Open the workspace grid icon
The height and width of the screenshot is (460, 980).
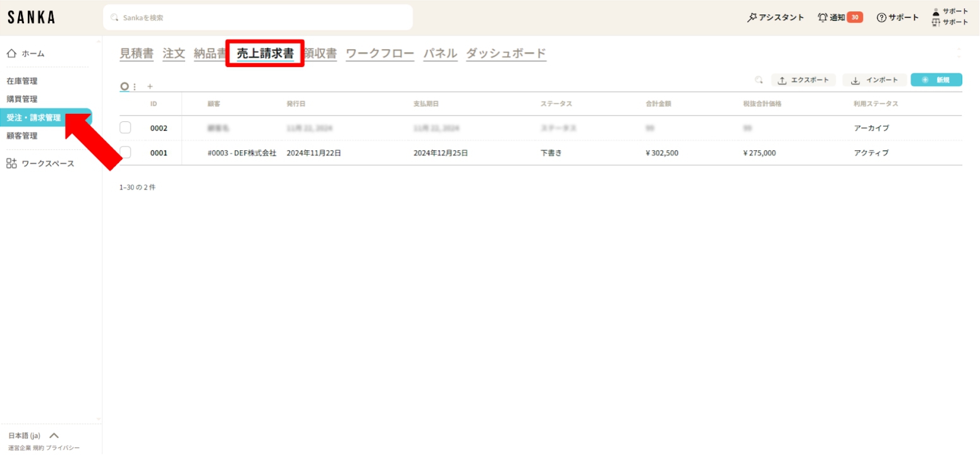(11, 164)
